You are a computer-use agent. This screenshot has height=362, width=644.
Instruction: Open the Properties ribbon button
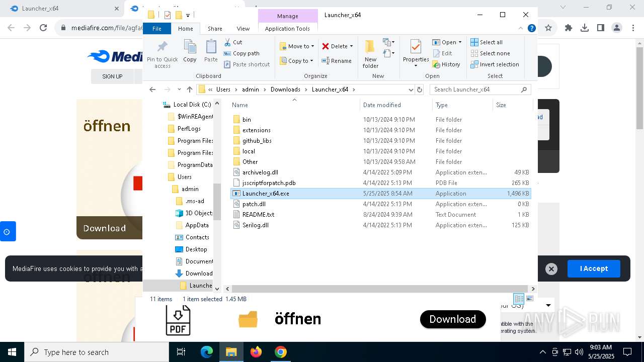[416, 53]
